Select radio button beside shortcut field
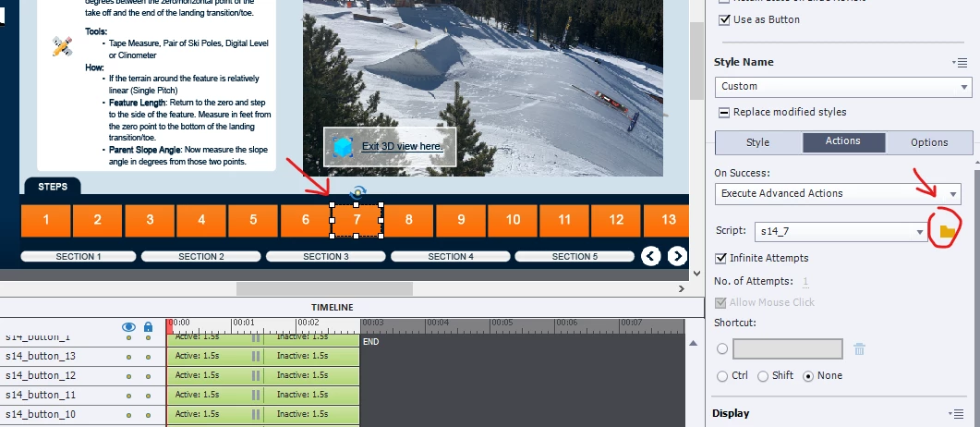Viewport: 980px width, 427px height. (x=722, y=348)
